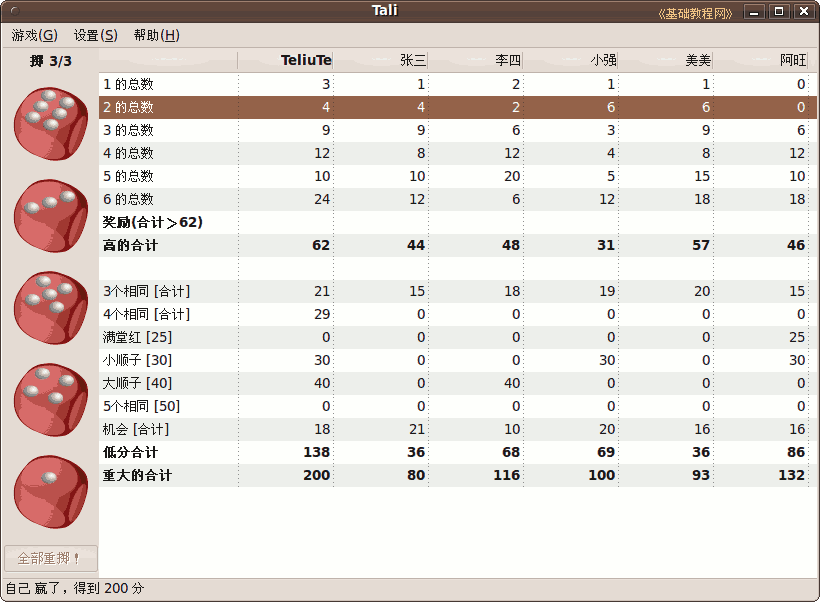Click the '低分合计' row label
Image resolution: width=820 pixels, height=602 pixels.
pyautogui.click(x=130, y=452)
